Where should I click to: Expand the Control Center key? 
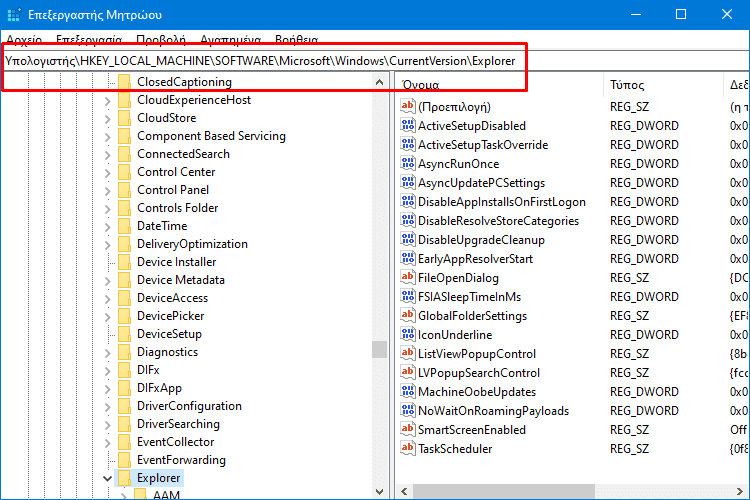108,173
